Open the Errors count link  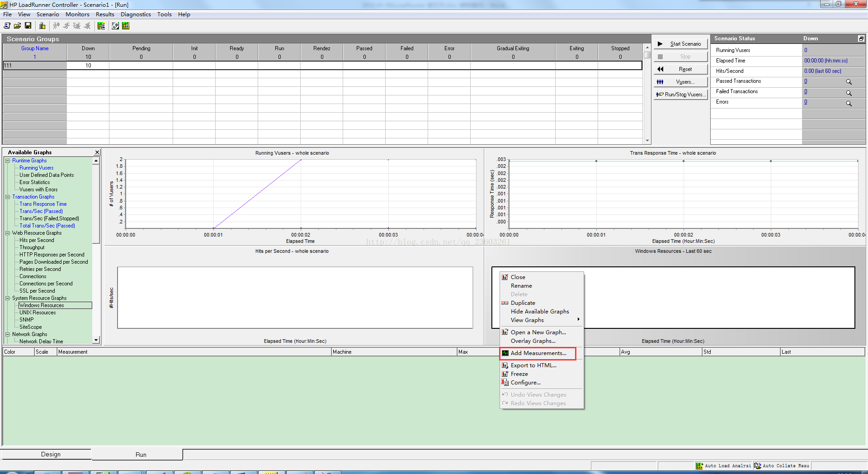click(x=806, y=102)
